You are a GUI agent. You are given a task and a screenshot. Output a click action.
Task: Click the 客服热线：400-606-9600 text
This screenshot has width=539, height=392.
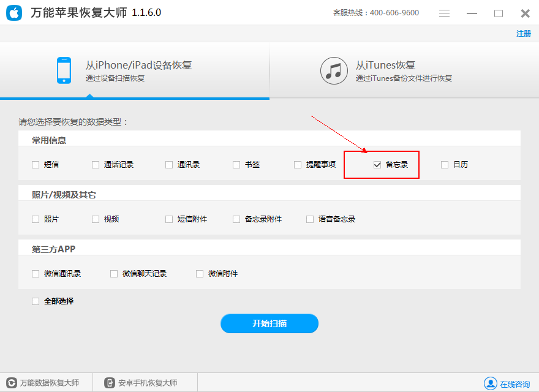pyautogui.click(x=376, y=13)
